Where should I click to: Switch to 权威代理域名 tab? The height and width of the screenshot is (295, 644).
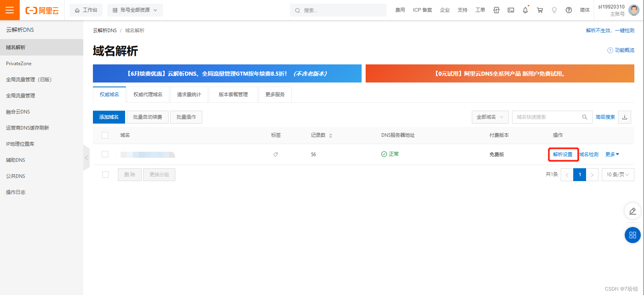click(148, 95)
